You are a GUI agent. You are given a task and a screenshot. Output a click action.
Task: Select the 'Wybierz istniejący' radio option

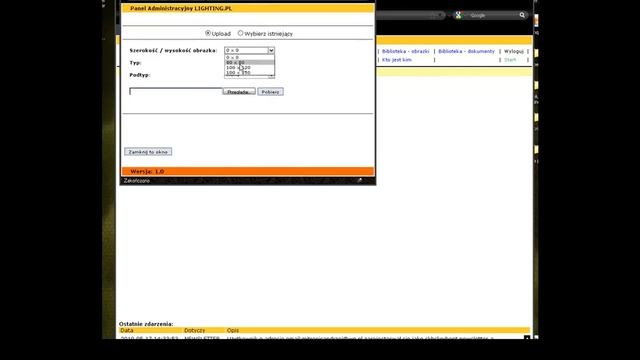coord(240,33)
